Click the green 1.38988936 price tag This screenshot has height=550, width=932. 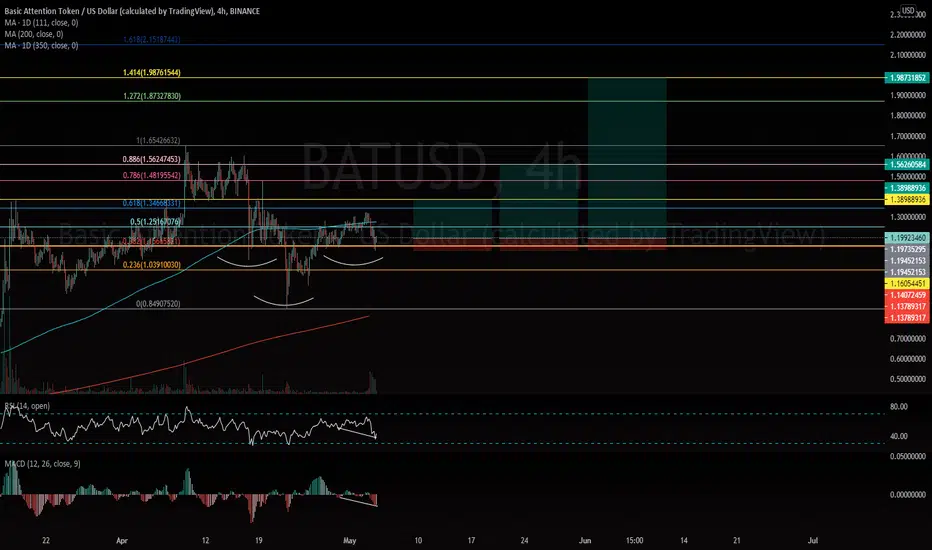[907, 188]
